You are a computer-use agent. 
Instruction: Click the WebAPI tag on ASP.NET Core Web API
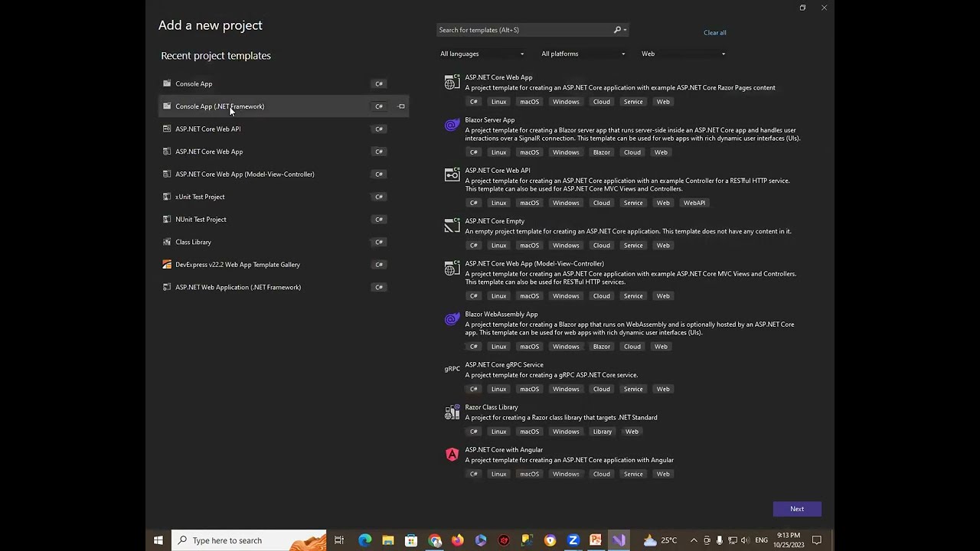pyautogui.click(x=694, y=203)
